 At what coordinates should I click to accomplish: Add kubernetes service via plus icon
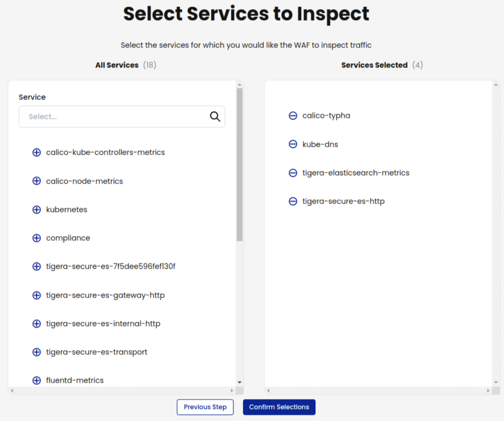point(37,209)
